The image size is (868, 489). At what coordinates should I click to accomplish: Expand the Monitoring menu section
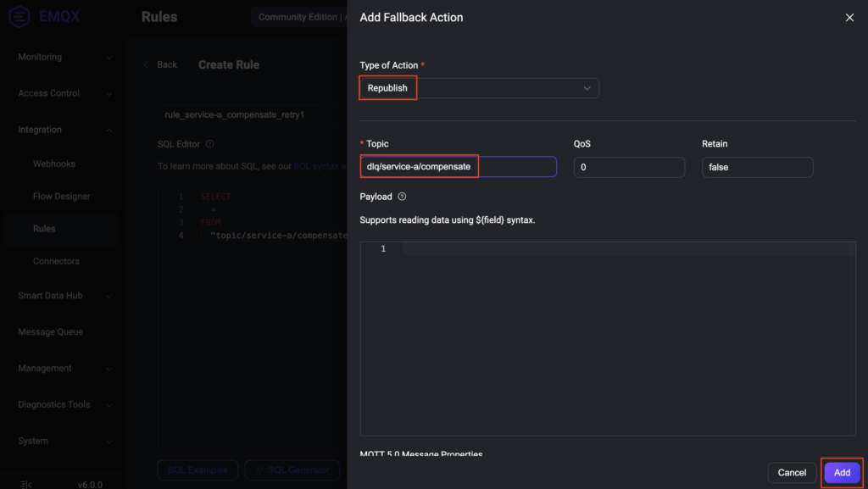pyautogui.click(x=64, y=58)
